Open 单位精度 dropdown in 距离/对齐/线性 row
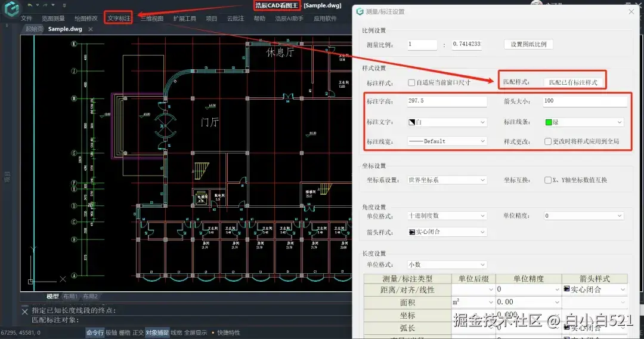Viewport: 644px width, 339px height. [528, 289]
